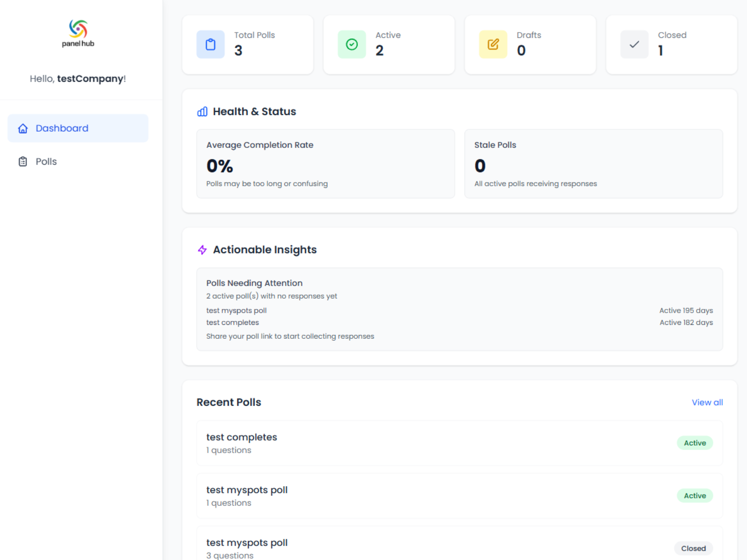Select the Total Polls stat card
This screenshot has width=747, height=560.
(x=247, y=44)
